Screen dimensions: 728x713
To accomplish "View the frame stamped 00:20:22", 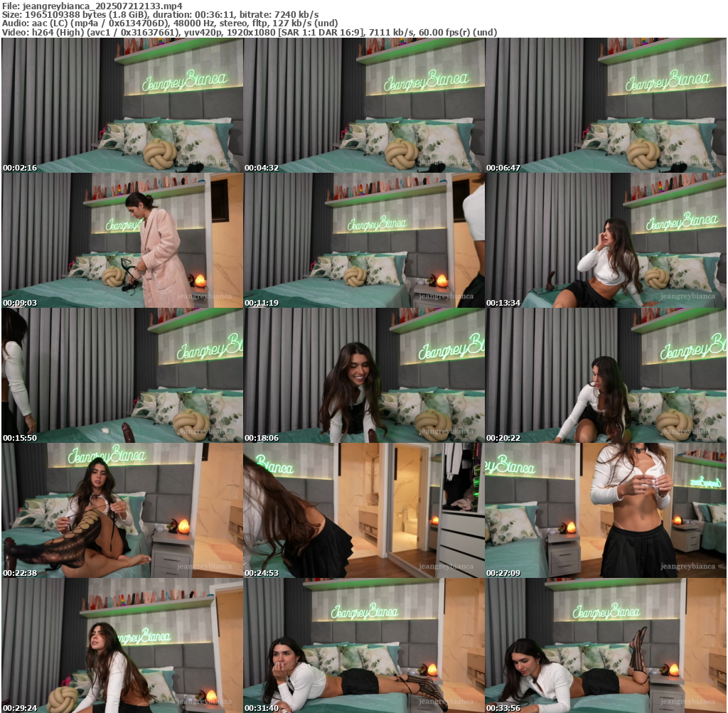I will tap(606, 375).
